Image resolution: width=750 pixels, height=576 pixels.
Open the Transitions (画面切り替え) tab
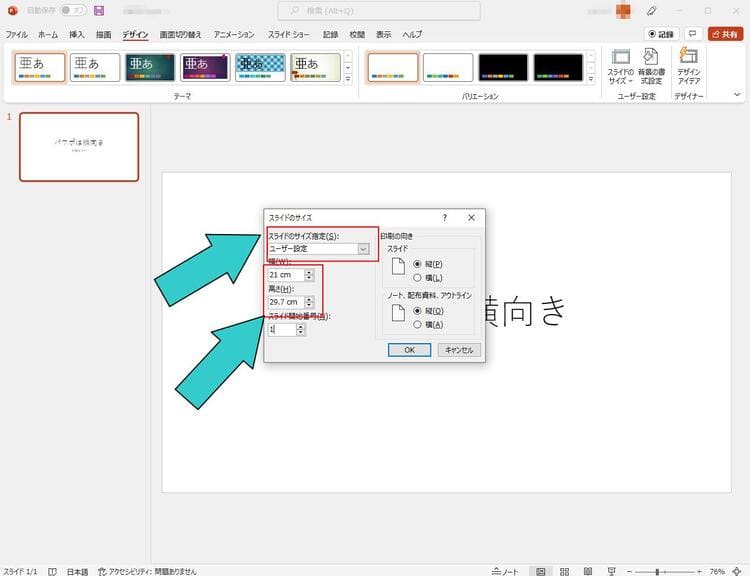180,34
